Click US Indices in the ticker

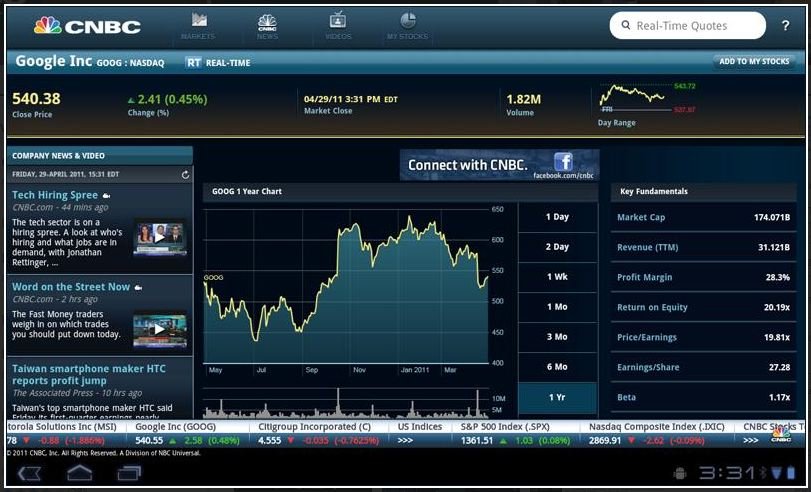point(419,427)
